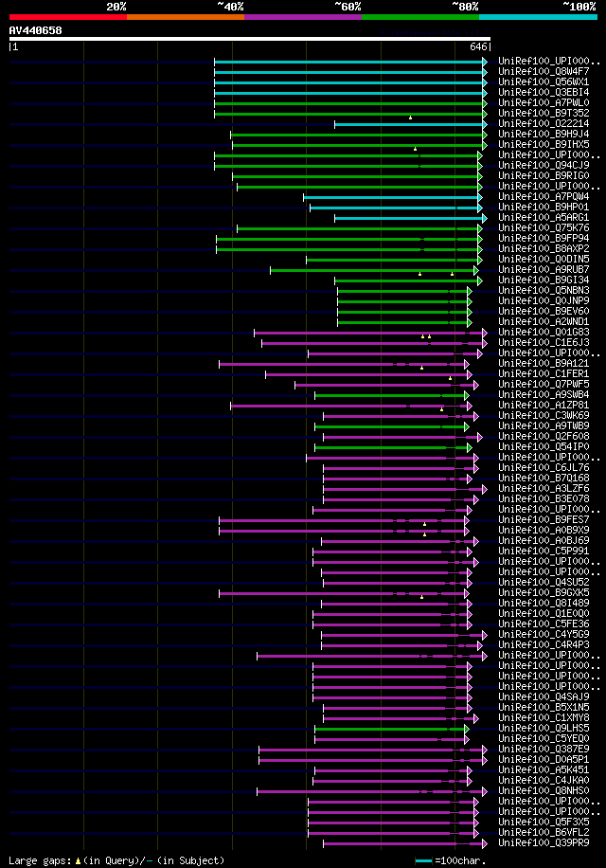
Task: Select the UniRef100_B9FES7 label
Action: point(544,520)
